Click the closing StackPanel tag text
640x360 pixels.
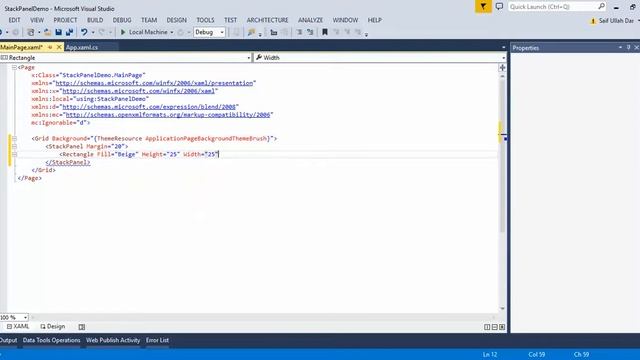point(68,162)
